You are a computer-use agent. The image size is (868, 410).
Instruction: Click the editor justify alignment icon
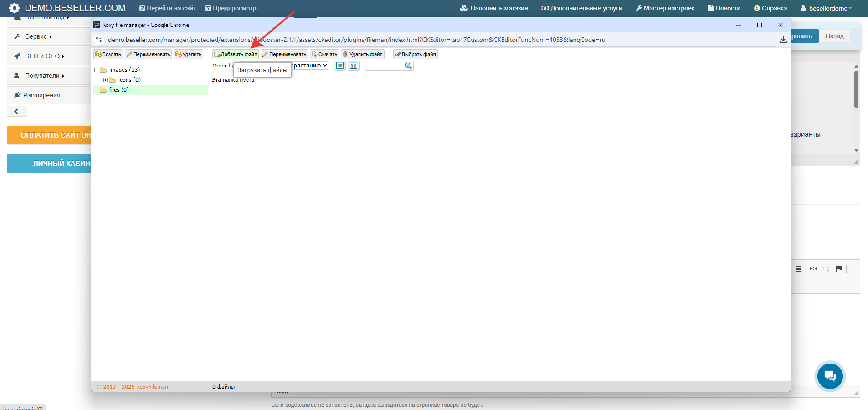(x=798, y=269)
